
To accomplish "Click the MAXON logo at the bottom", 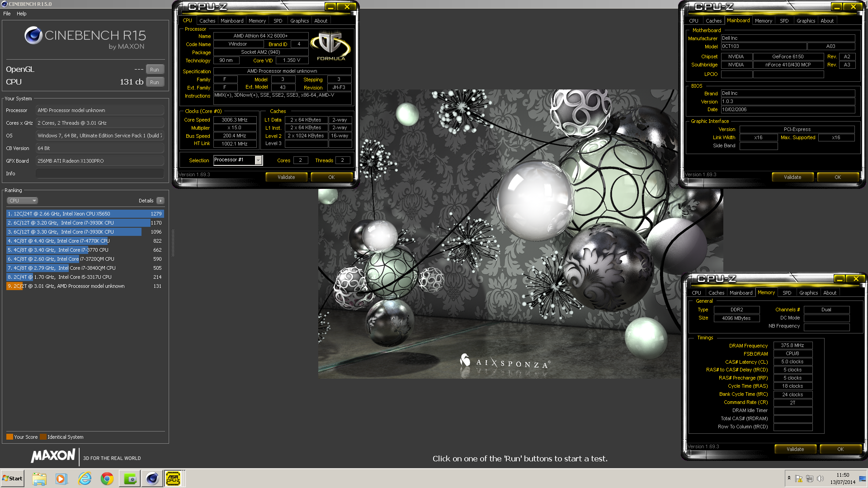I will [53, 455].
